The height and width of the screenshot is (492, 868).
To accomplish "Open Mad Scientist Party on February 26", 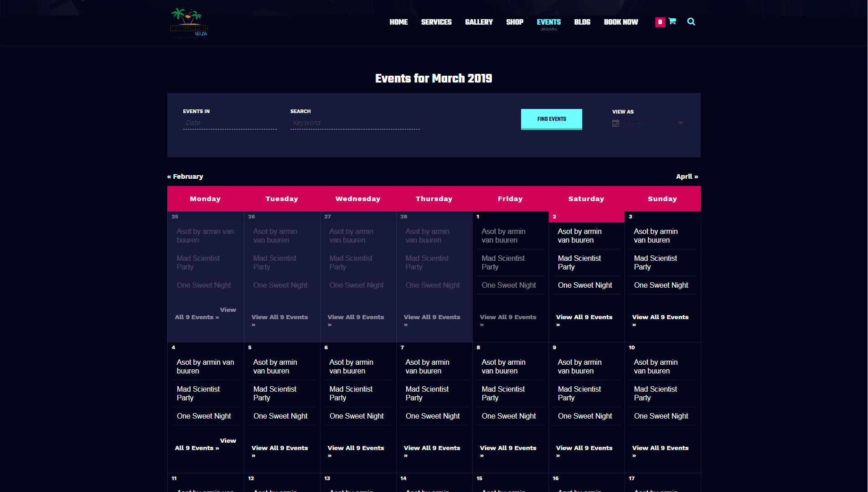I will pyautogui.click(x=275, y=263).
